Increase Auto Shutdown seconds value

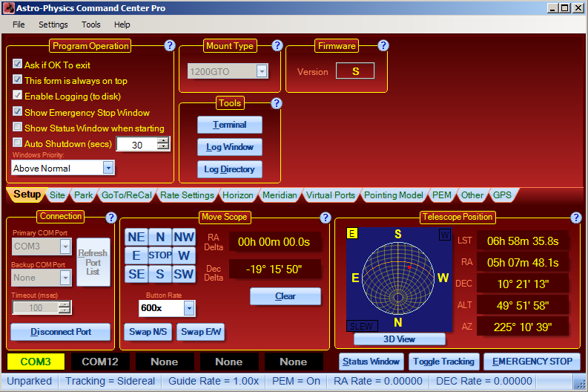(x=163, y=141)
